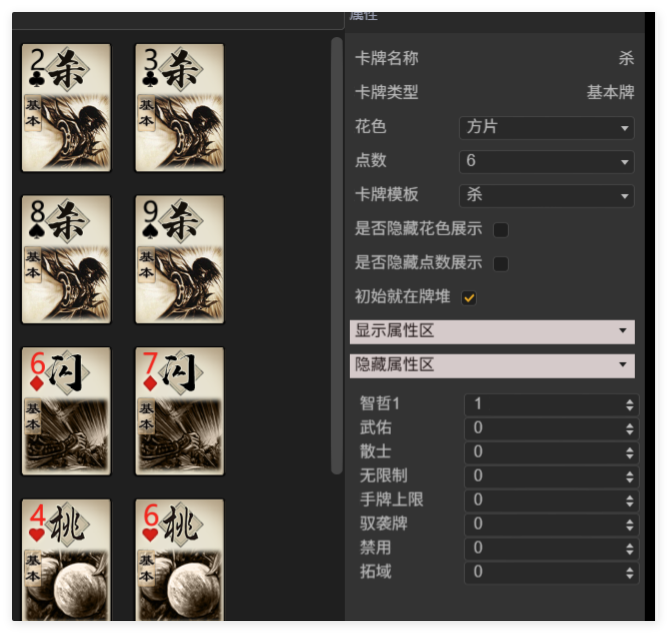Open the 花色 suit dropdown
670x633 pixels.
547,128
